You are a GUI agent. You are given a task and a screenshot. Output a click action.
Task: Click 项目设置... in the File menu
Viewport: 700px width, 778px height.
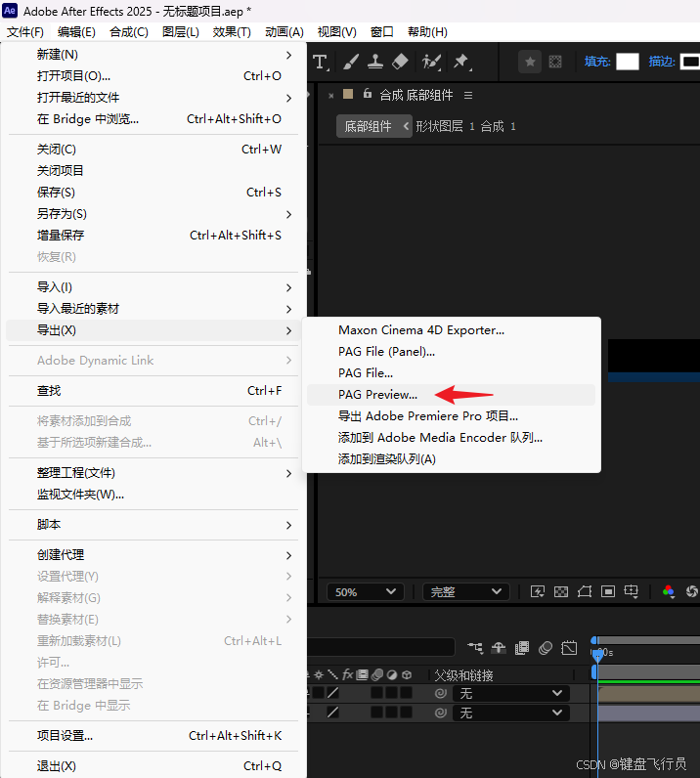point(153,736)
